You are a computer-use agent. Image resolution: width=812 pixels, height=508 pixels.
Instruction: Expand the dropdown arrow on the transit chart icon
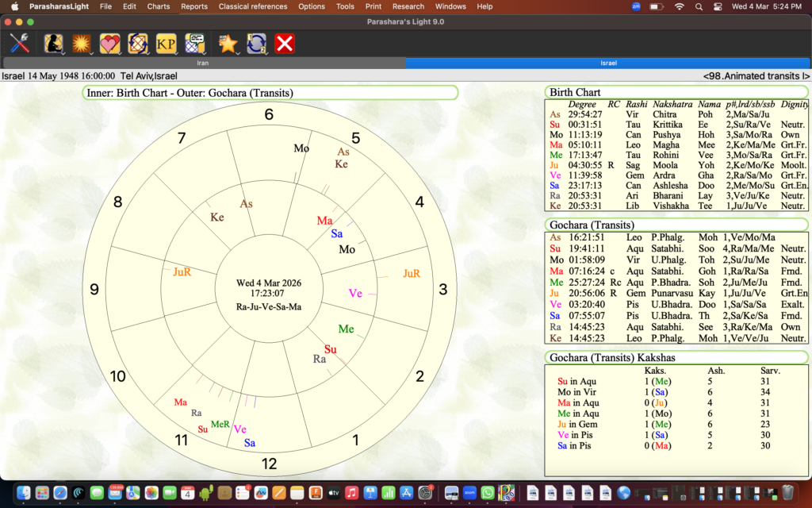click(150, 53)
